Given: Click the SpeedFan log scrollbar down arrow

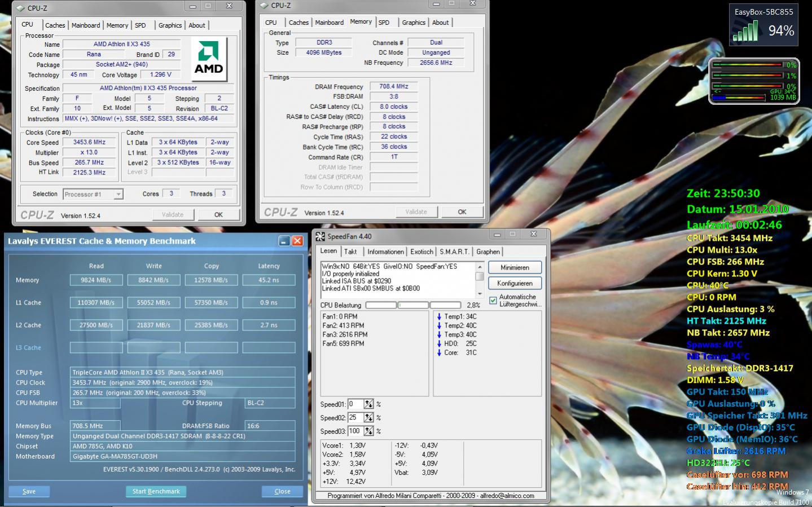Looking at the screenshot, I should click(480, 293).
